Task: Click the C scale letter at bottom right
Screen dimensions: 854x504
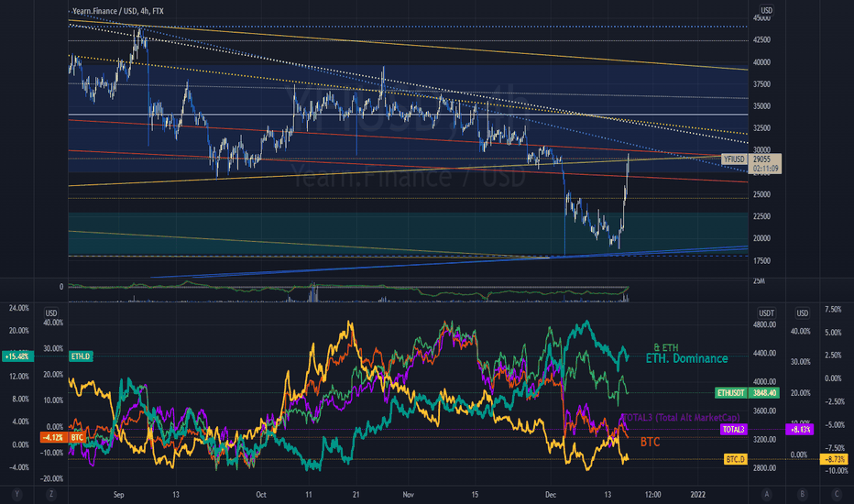Action: (x=837, y=494)
